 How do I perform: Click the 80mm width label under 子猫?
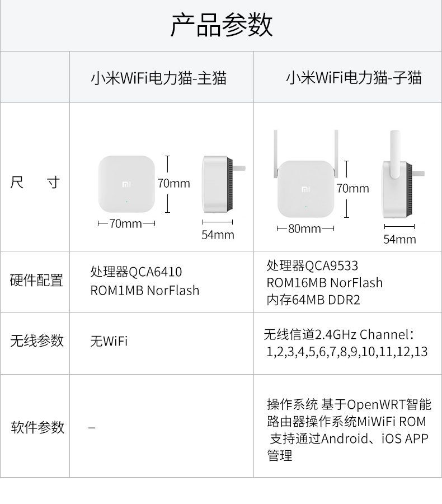(x=304, y=228)
